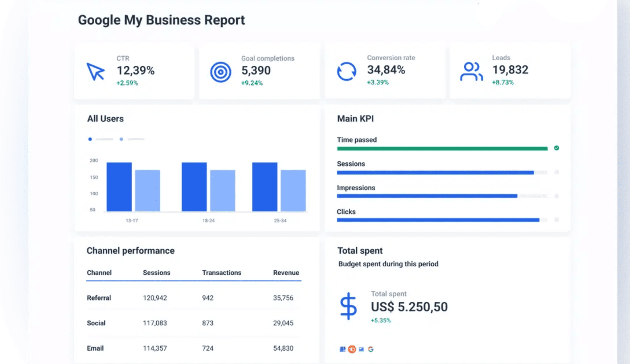Sort by the Sessions column header
This screenshot has width=630, height=364.
[x=156, y=273]
